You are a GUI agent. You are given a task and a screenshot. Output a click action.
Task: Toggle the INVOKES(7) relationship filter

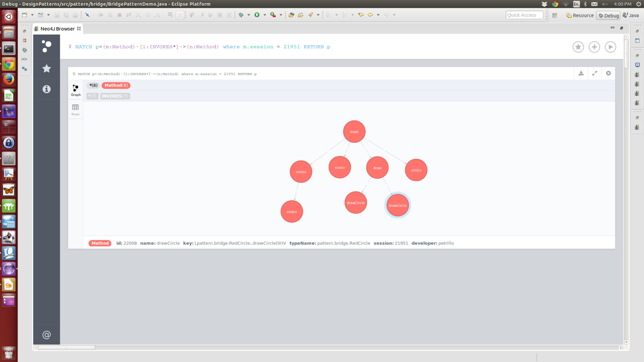[x=115, y=96]
